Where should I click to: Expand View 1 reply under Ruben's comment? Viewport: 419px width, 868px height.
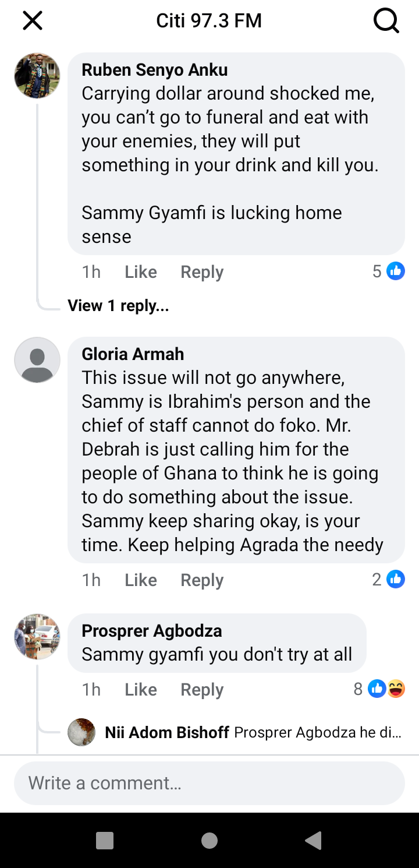[x=118, y=305]
